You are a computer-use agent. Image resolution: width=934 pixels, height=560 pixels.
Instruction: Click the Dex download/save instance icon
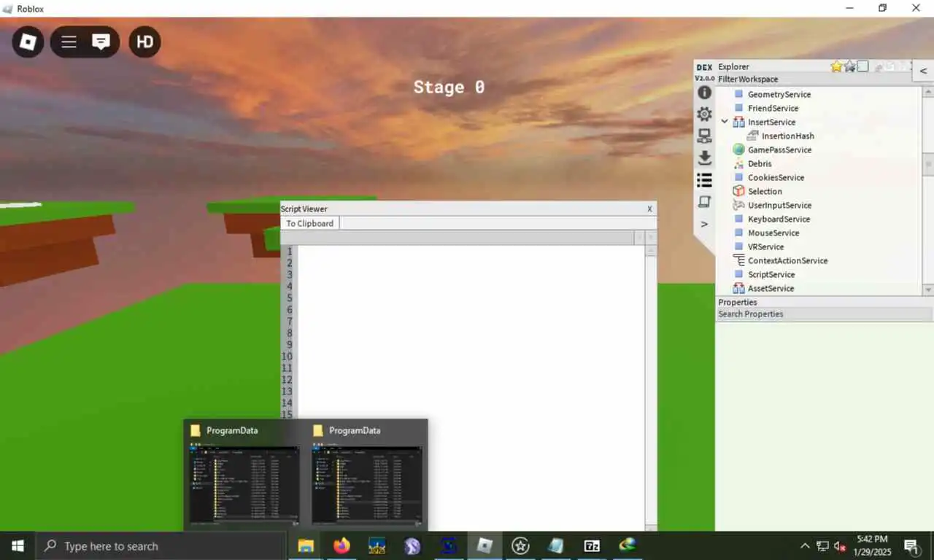[x=704, y=158]
